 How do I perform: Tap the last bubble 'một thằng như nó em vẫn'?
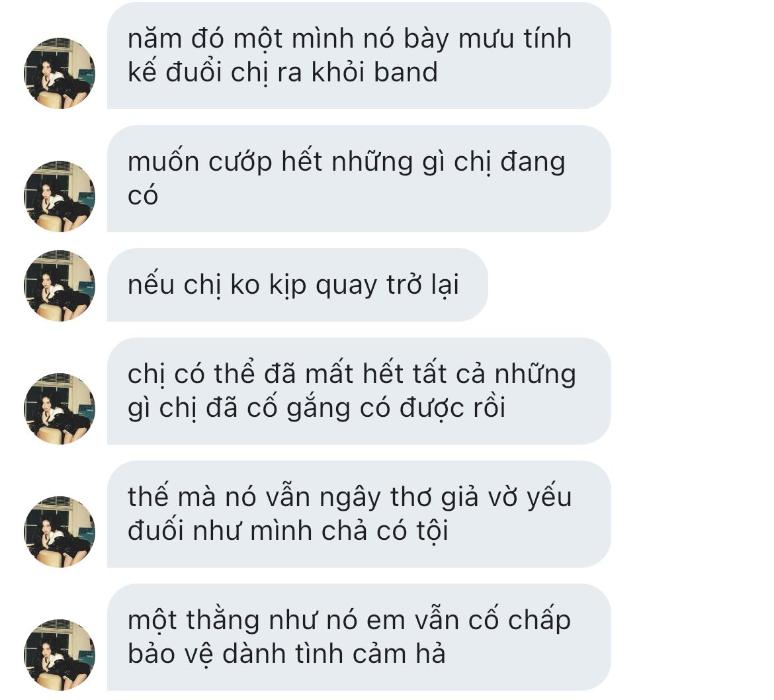[x=359, y=637]
